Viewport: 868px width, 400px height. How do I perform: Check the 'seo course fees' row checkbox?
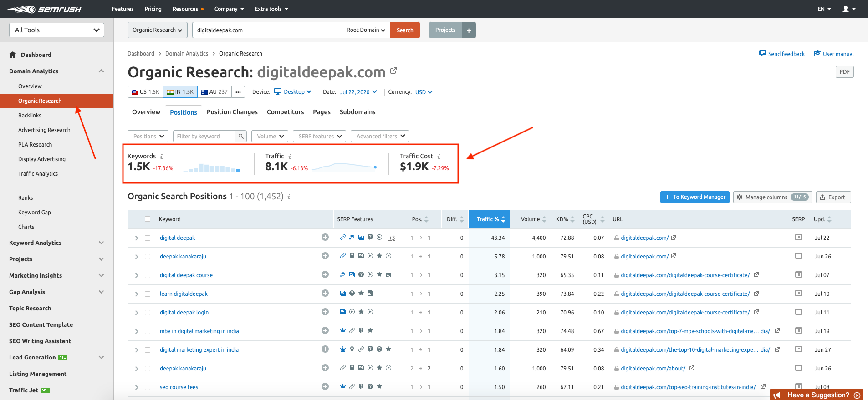coord(148,387)
